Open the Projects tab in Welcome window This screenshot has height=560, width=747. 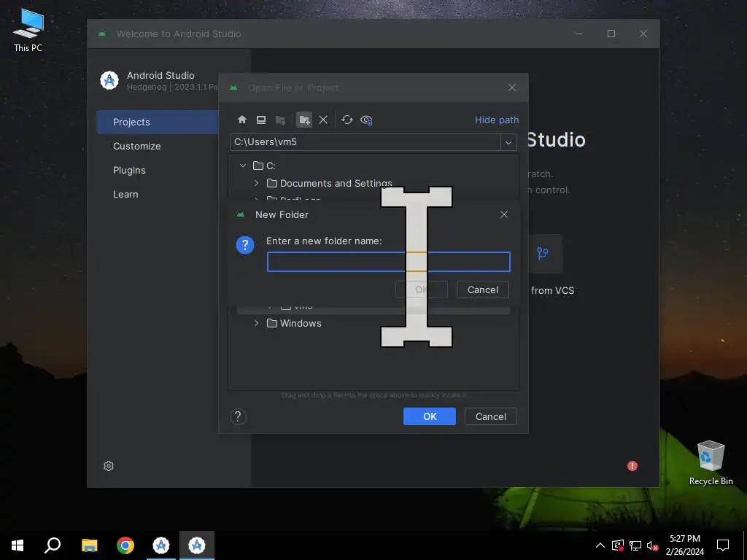pos(158,122)
